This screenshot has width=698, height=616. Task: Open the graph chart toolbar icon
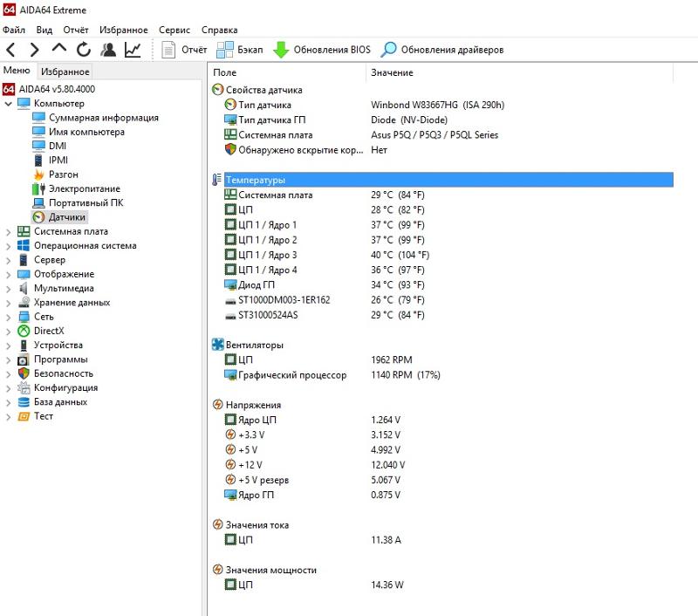tap(133, 50)
